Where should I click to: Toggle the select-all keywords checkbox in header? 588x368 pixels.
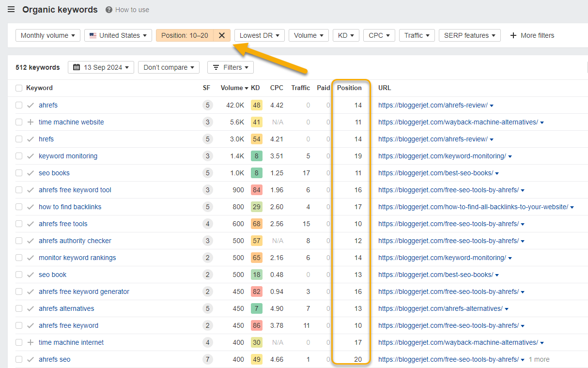18,88
